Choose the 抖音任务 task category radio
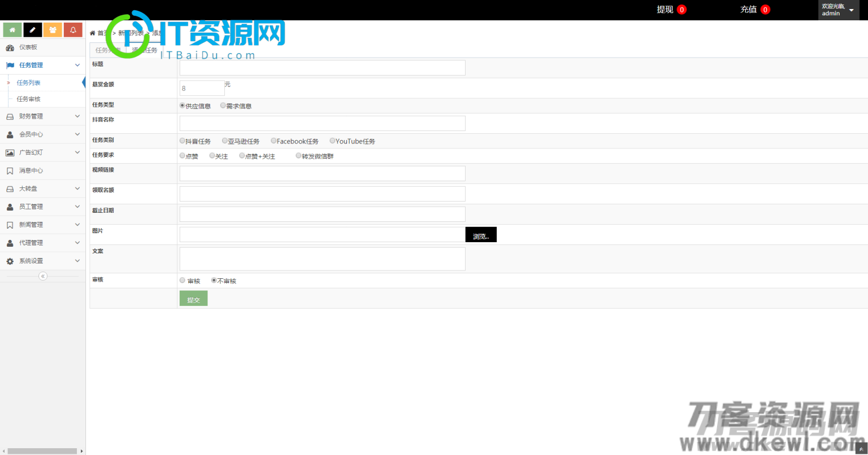Image resolution: width=868 pixels, height=455 pixels. click(x=183, y=141)
